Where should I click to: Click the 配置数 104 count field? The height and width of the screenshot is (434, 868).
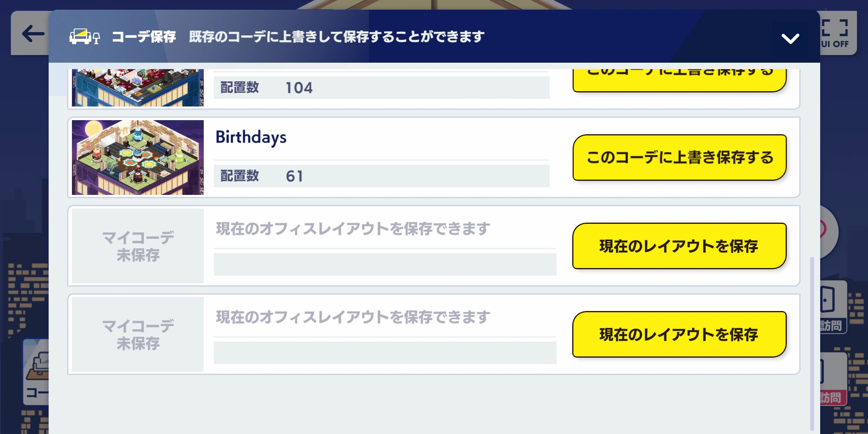pyautogui.click(x=381, y=88)
